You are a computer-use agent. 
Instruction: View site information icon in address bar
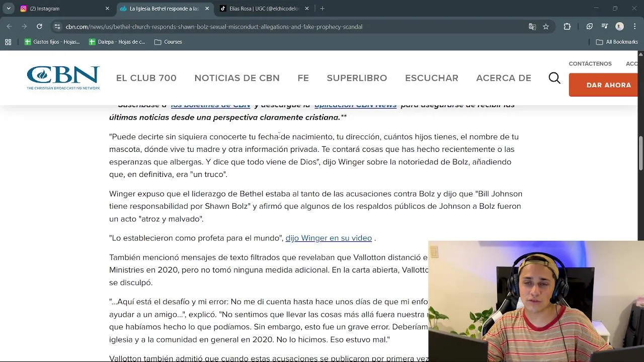(x=57, y=27)
